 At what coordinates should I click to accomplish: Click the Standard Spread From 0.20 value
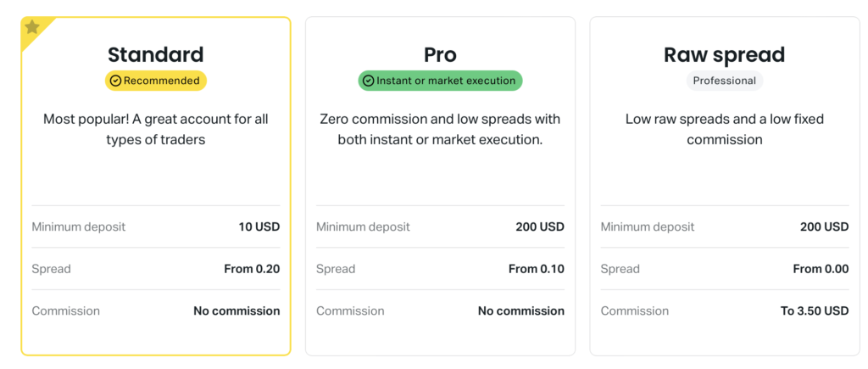pos(252,269)
